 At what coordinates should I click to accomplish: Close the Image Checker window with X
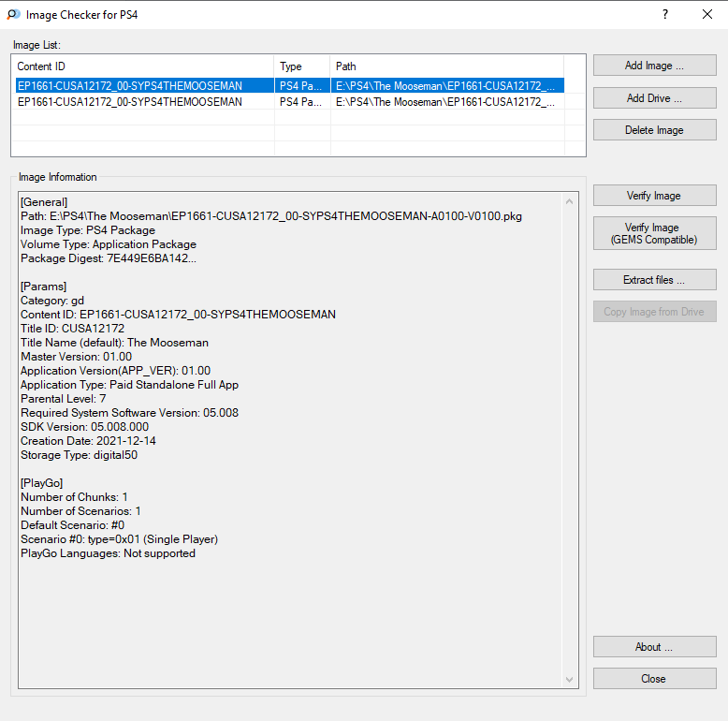tap(707, 14)
